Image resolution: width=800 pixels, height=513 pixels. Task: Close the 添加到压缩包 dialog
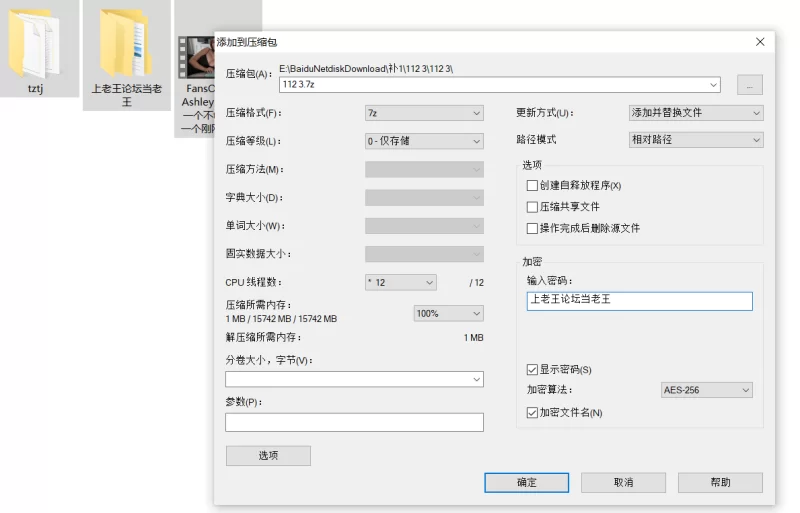760,42
